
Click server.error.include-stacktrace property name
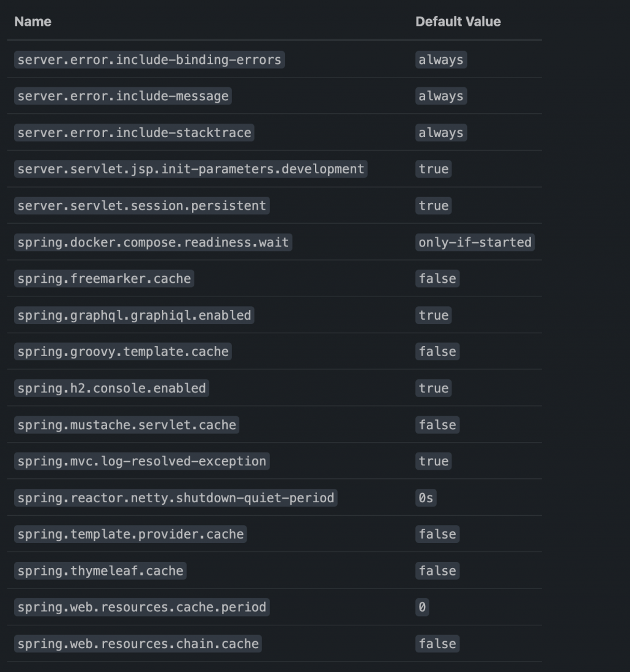point(134,133)
